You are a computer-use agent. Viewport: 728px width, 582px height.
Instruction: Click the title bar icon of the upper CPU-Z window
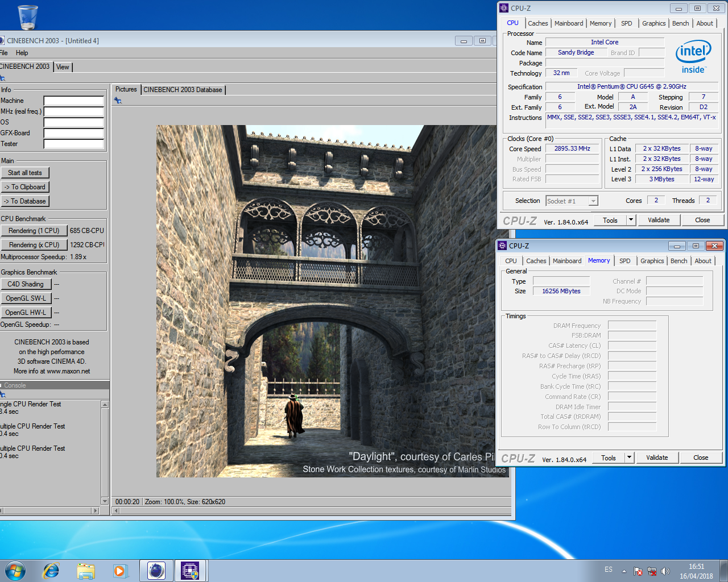coord(503,8)
